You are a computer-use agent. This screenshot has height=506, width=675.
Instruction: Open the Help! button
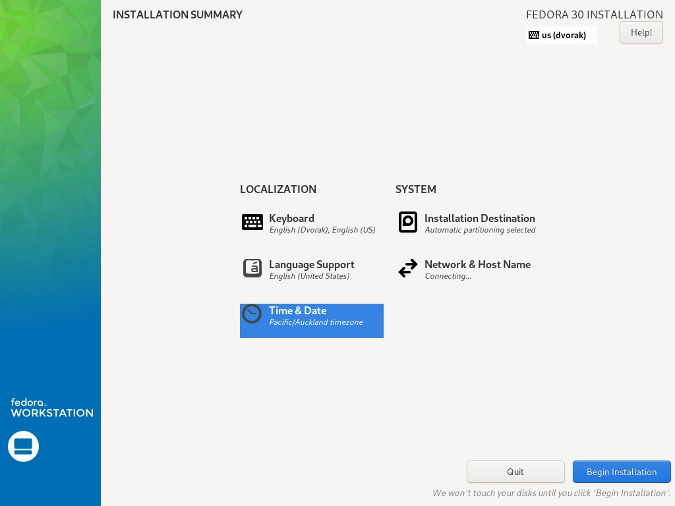[x=641, y=33]
